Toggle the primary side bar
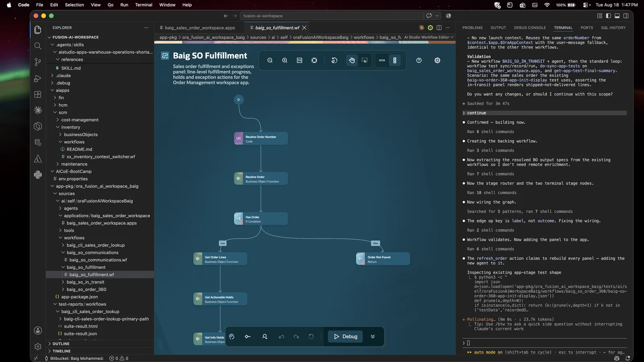 pyautogui.click(x=608, y=16)
